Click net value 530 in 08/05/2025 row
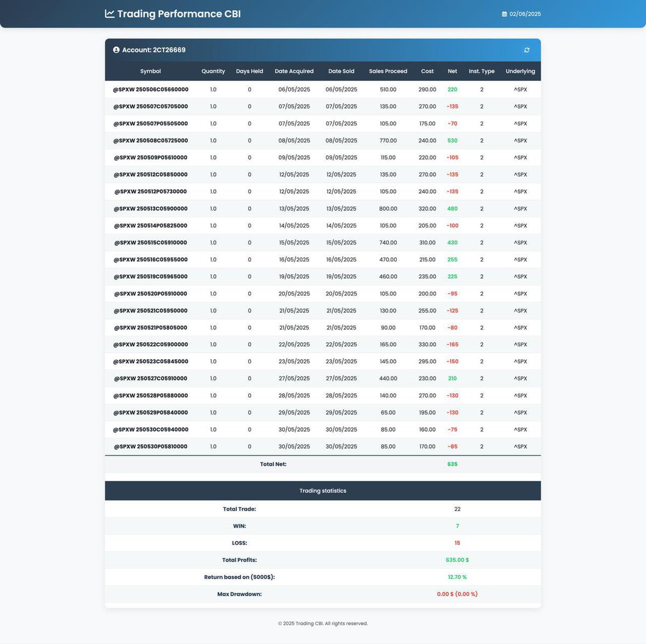Viewport: 646px width, 644px height. (x=452, y=140)
